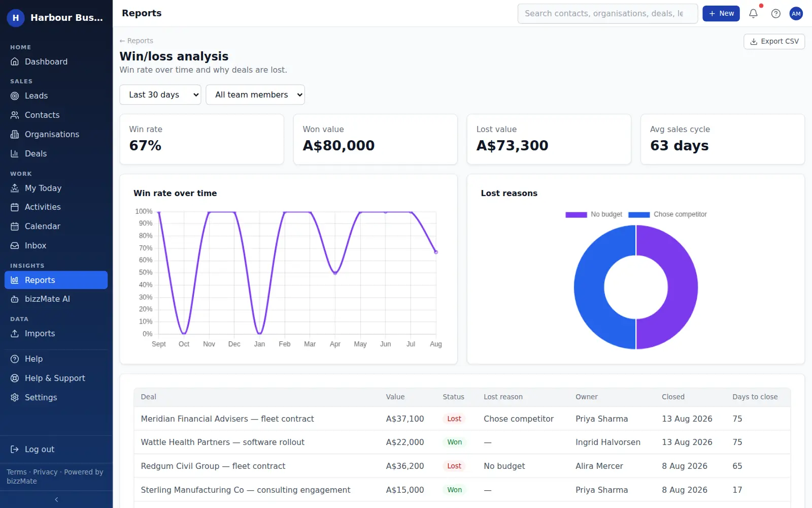Click the Deals chart icon

tap(15, 154)
